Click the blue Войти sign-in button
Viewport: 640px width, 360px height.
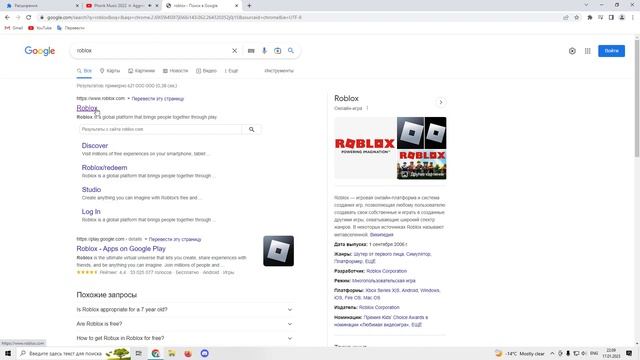click(611, 51)
